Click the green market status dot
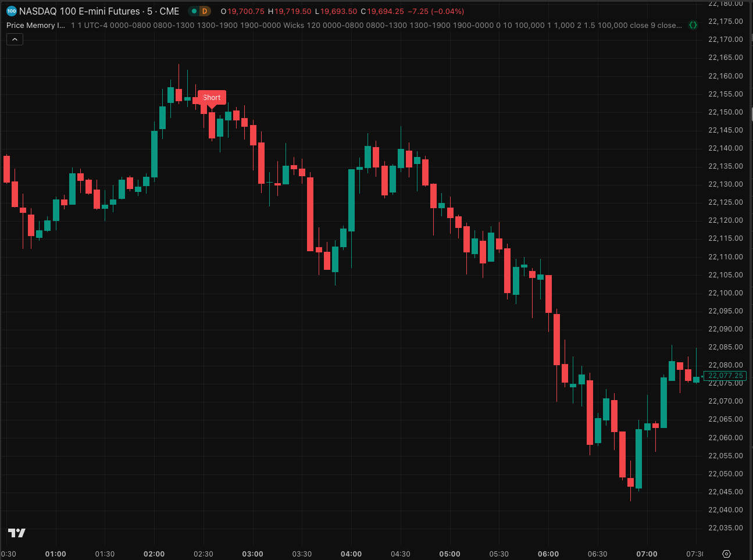The height and width of the screenshot is (560, 753). pyautogui.click(x=194, y=11)
